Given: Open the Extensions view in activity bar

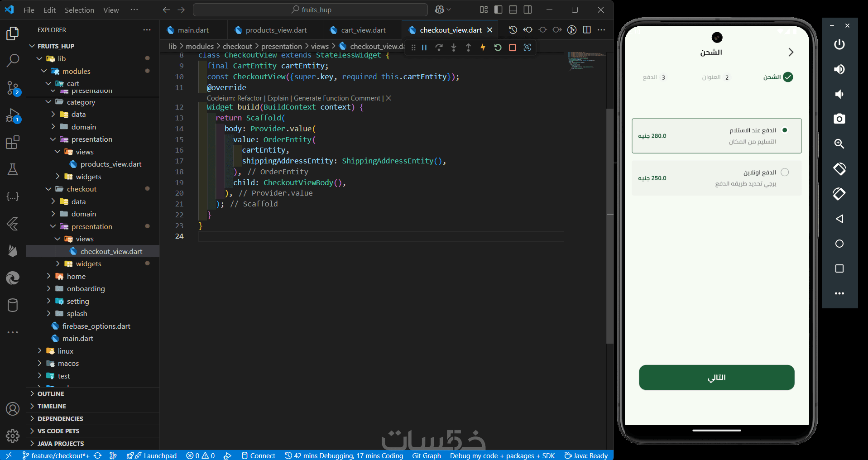Looking at the screenshot, I should point(13,142).
